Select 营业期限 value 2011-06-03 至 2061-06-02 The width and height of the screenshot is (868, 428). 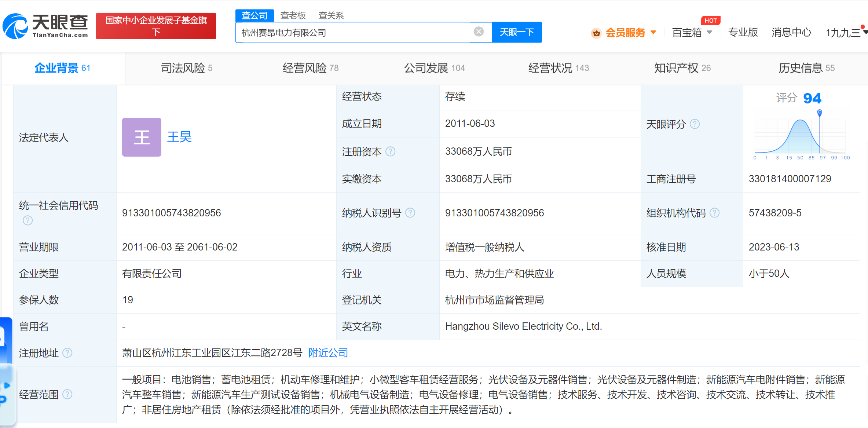pos(180,247)
